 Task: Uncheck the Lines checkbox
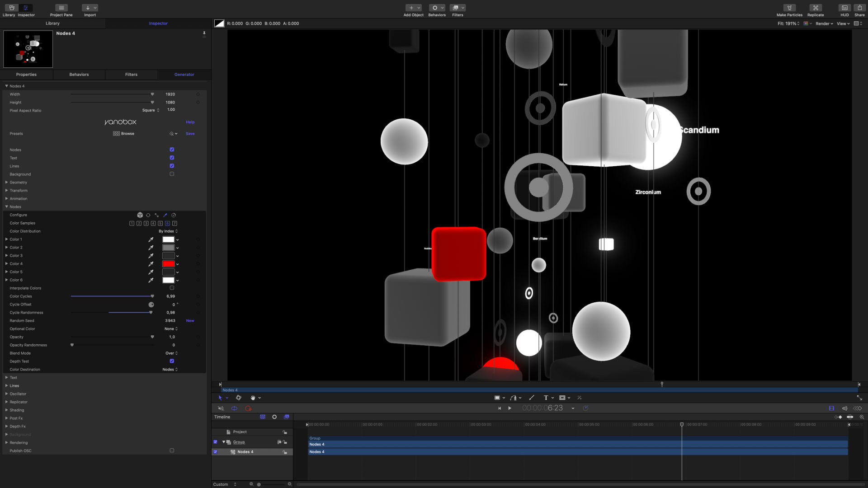pyautogui.click(x=172, y=166)
